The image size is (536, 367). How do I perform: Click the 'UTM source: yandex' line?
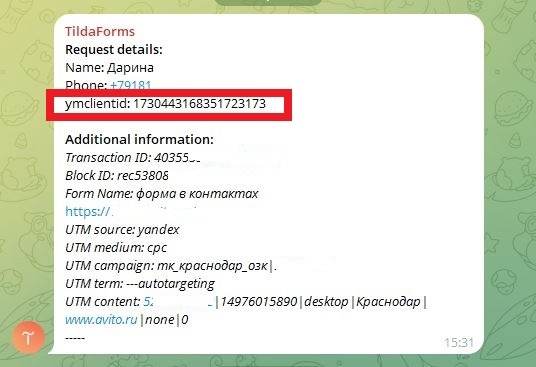122,230
